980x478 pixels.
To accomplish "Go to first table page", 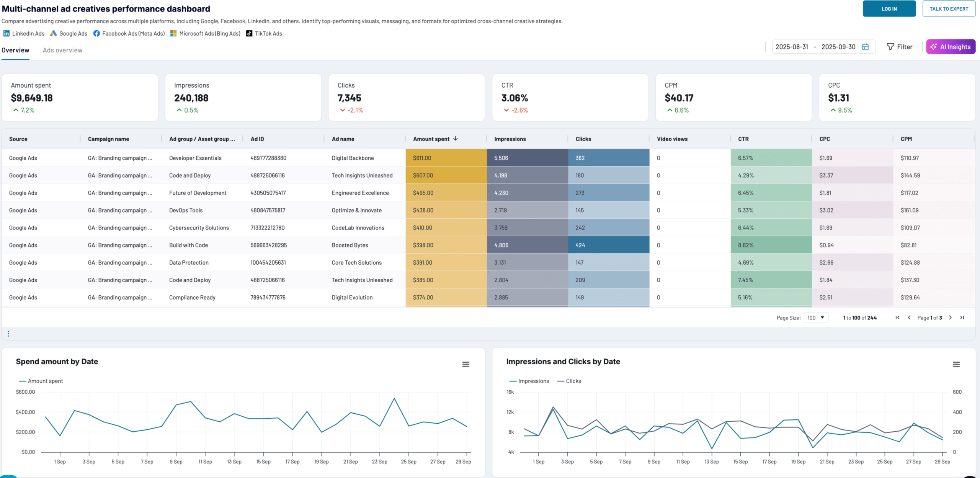I will (897, 318).
